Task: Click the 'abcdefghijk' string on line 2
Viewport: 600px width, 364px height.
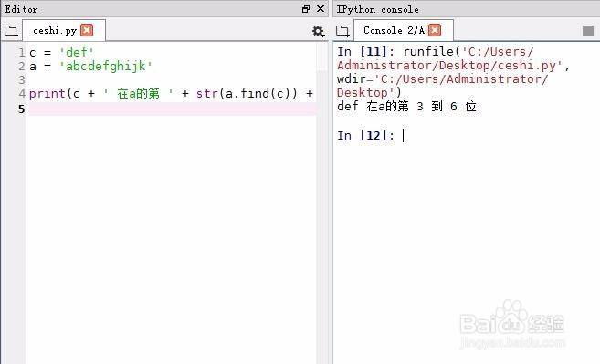Action: 106,67
